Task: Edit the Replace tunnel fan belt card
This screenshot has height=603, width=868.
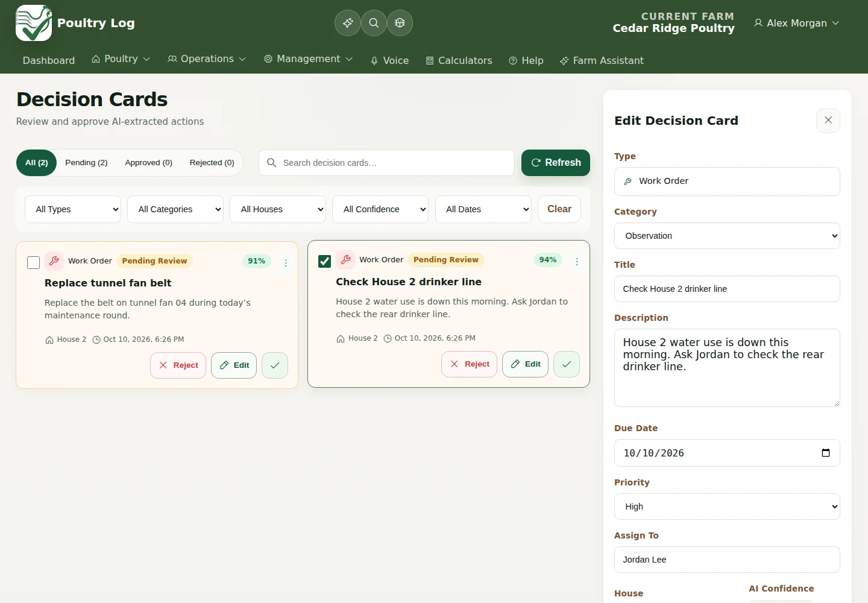Action: click(x=234, y=365)
